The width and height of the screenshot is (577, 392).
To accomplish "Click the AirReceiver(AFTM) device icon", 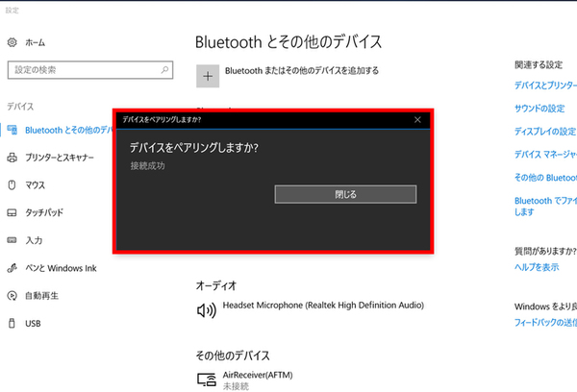I will tap(206, 380).
